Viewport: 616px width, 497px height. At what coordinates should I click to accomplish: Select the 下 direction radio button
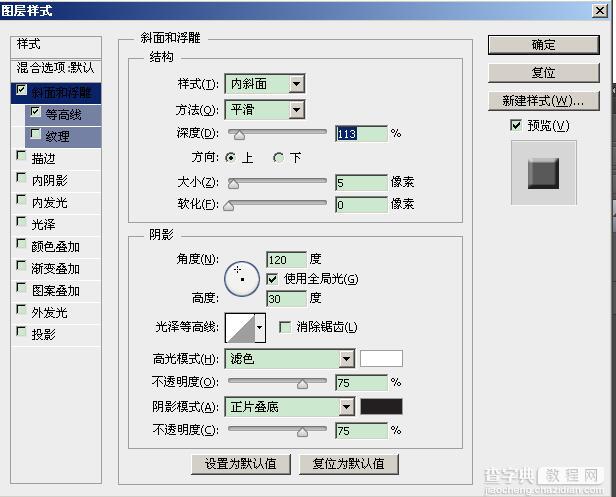pyautogui.click(x=279, y=158)
